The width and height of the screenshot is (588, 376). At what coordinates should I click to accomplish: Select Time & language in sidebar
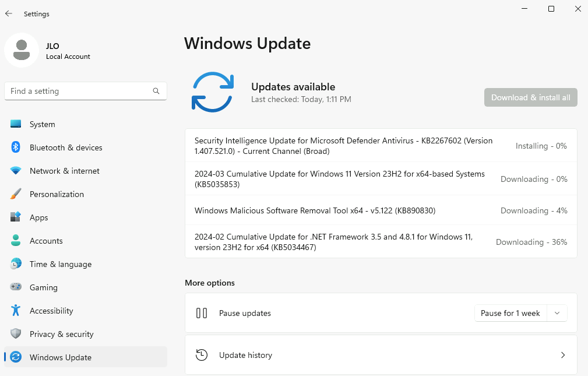click(86, 264)
